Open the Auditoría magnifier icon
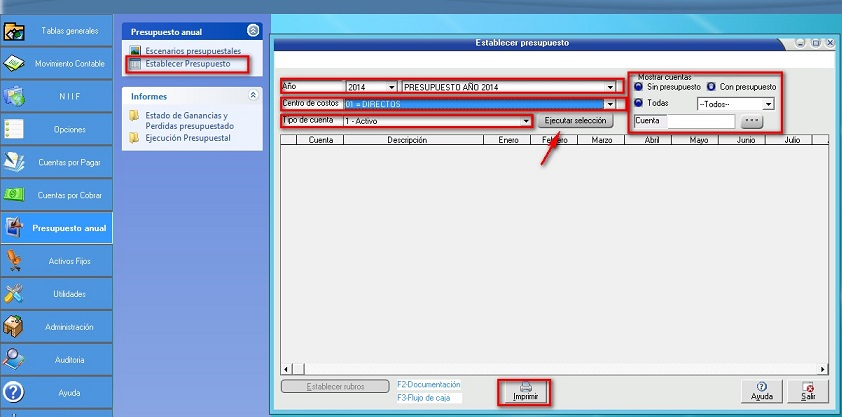The image size is (842, 417). click(x=15, y=359)
